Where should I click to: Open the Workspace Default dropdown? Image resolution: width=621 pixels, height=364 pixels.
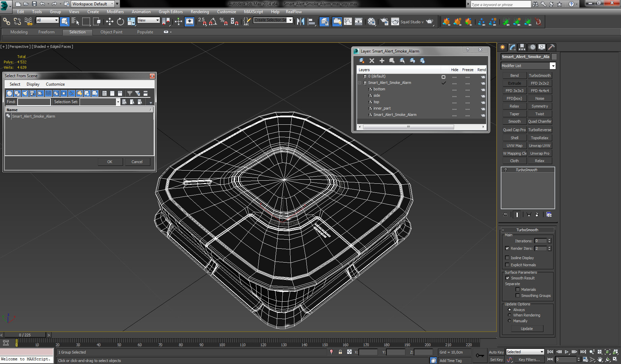[112, 4]
